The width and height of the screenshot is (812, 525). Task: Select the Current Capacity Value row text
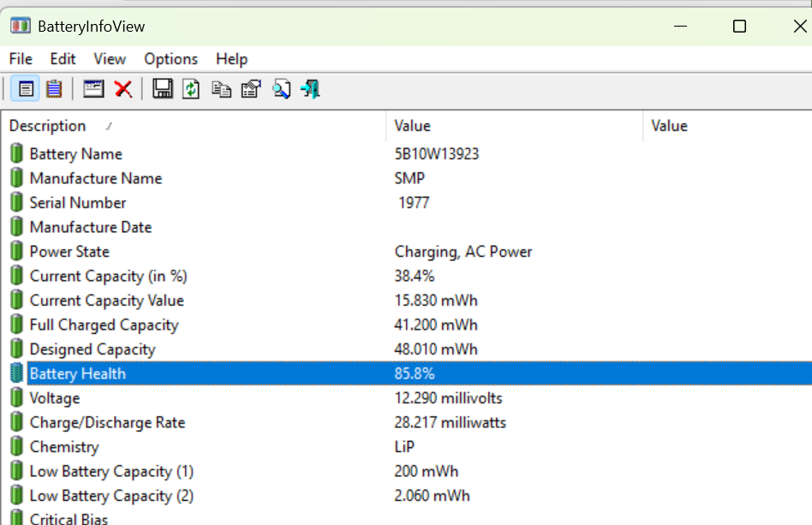point(107,301)
